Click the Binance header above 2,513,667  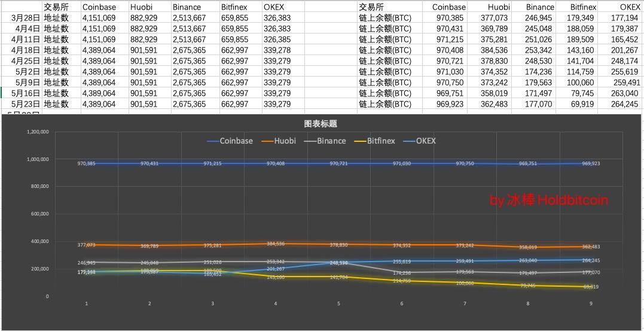point(196,7)
